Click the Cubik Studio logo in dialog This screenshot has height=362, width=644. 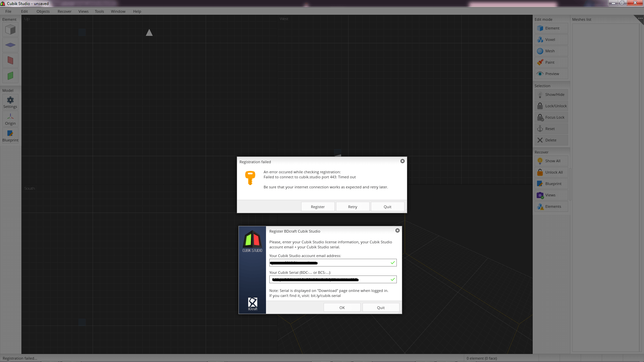click(252, 241)
